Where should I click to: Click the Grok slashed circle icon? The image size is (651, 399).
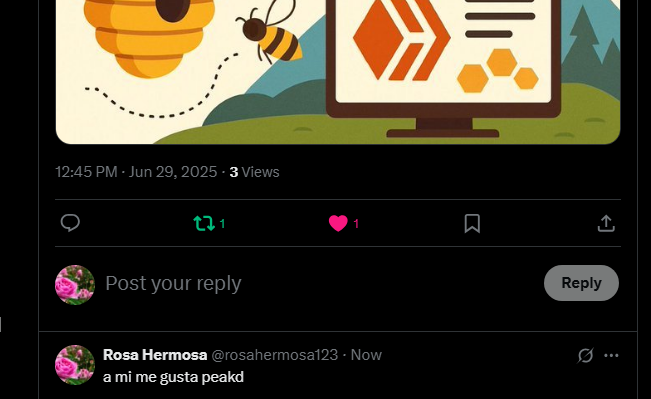tap(585, 355)
